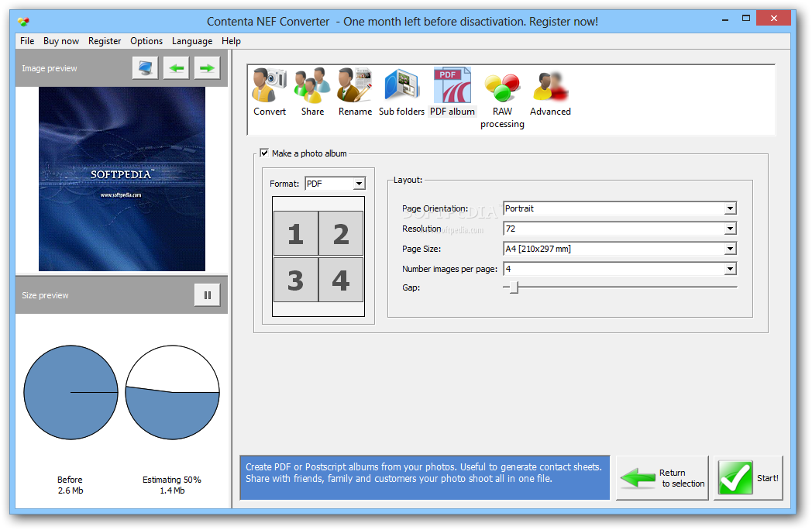Image resolution: width=812 pixels, height=530 pixels.
Task: Click the Gap slider handle
Action: pyautogui.click(x=514, y=287)
